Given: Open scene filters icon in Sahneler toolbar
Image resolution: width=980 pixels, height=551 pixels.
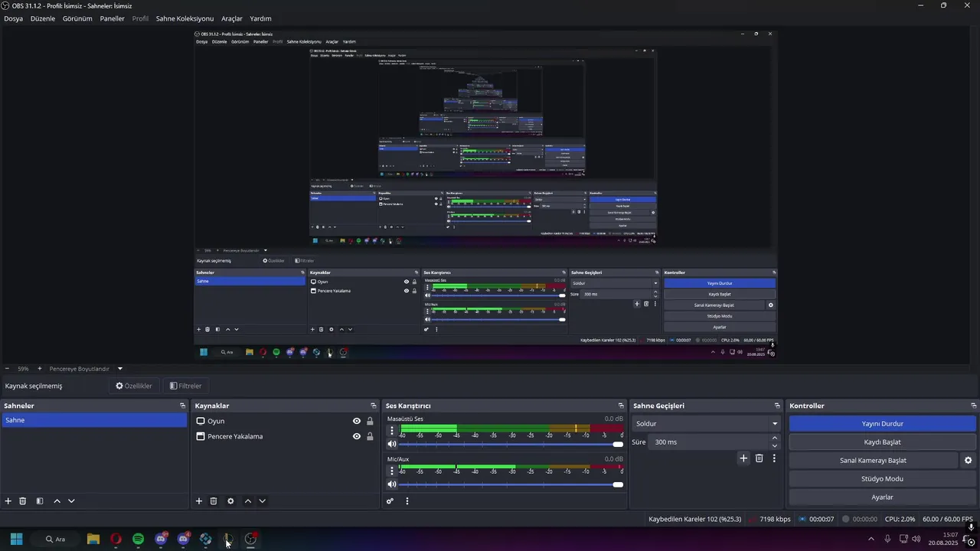Looking at the screenshot, I should click(40, 501).
